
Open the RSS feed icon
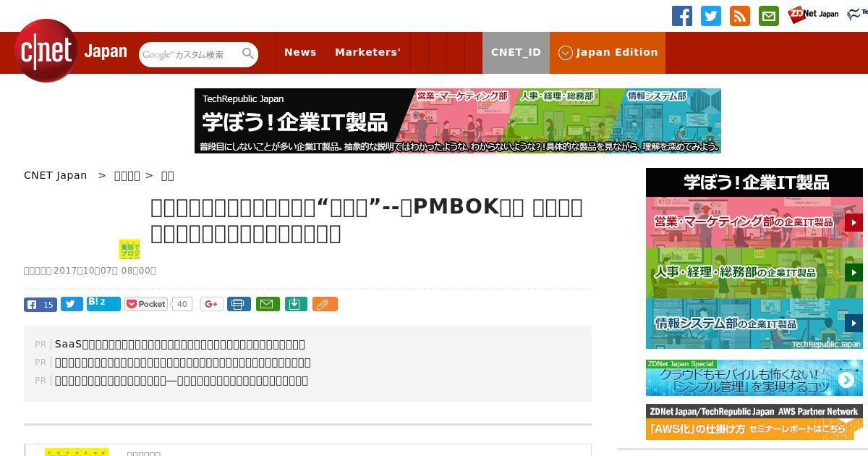(x=740, y=16)
